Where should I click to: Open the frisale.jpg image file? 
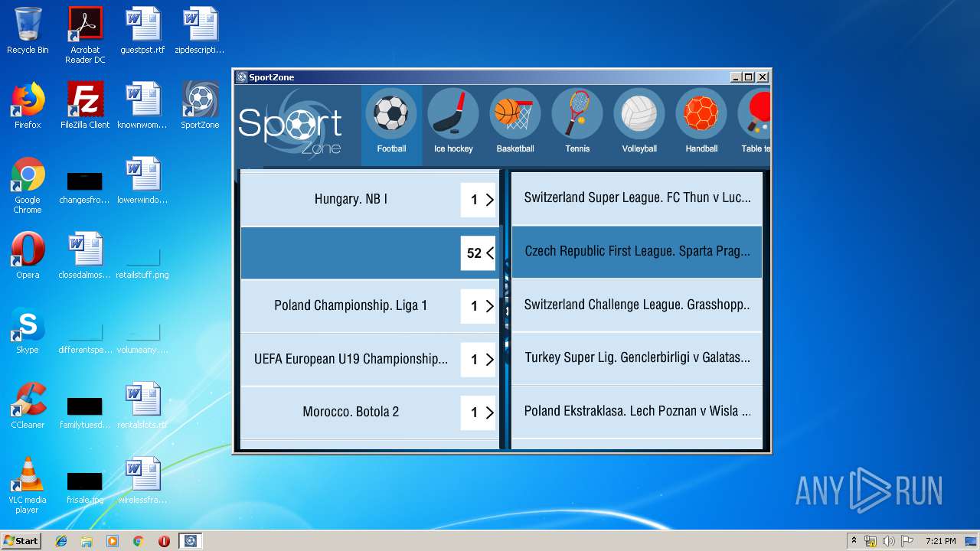pos(84,487)
